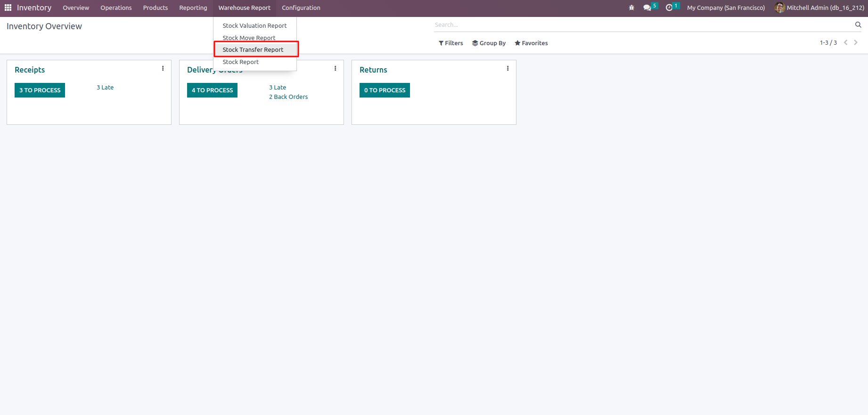Image resolution: width=868 pixels, height=415 pixels.
Task: Open Returns card three-dot menu
Action: (508, 69)
